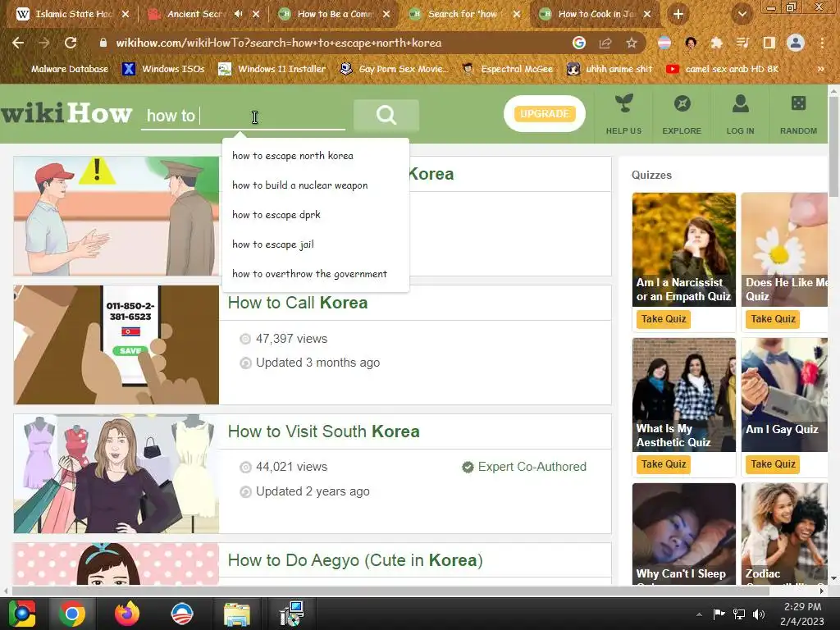The height and width of the screenshot is (630, 840).
Task: Click the UPGRADE button
Action: click(545, 113)
